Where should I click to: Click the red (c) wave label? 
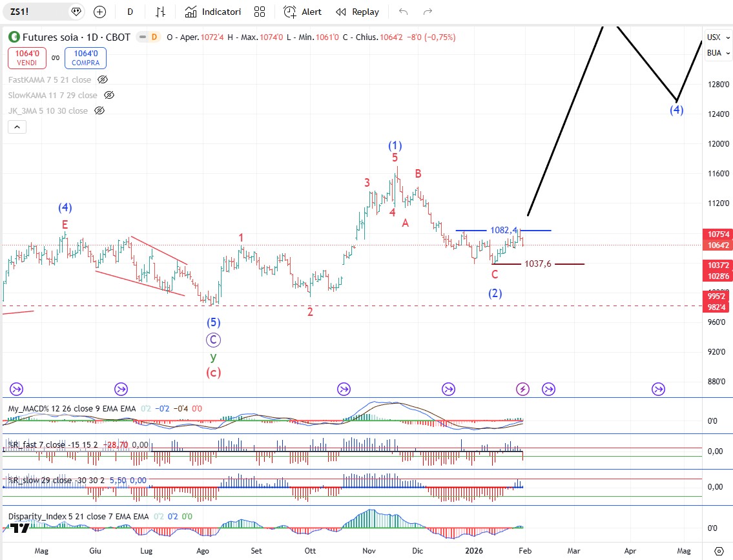tap(213, 373)
